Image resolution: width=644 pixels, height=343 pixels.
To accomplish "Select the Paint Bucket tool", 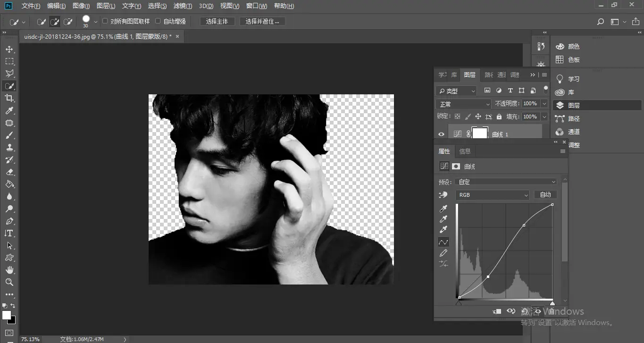I will click(x=9, y=184).
